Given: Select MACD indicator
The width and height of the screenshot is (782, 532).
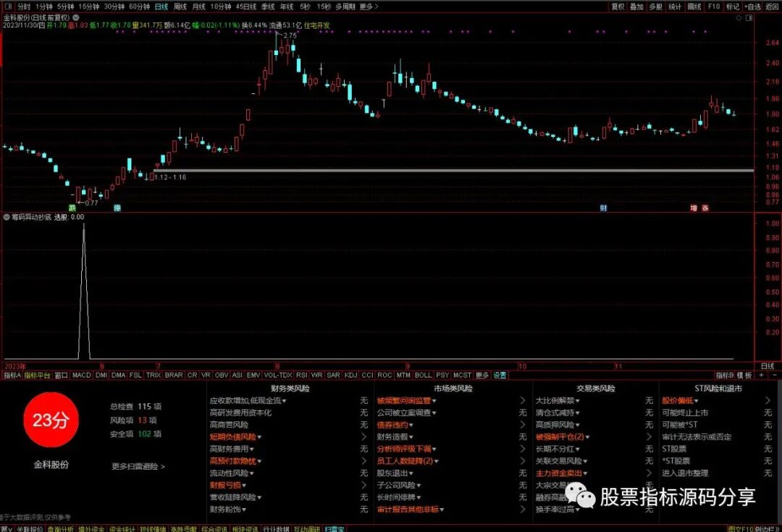Looking at the screenshot, I should tap(82, 375).
